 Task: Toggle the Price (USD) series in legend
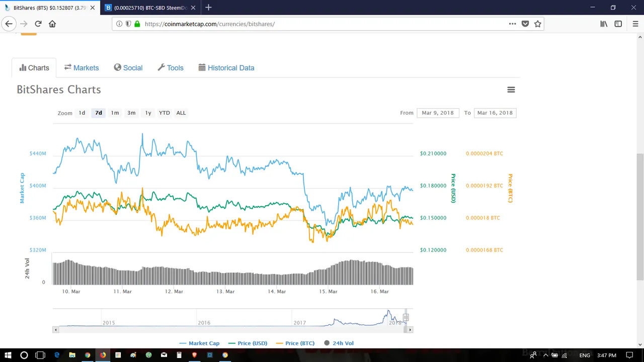pos(248,343)
